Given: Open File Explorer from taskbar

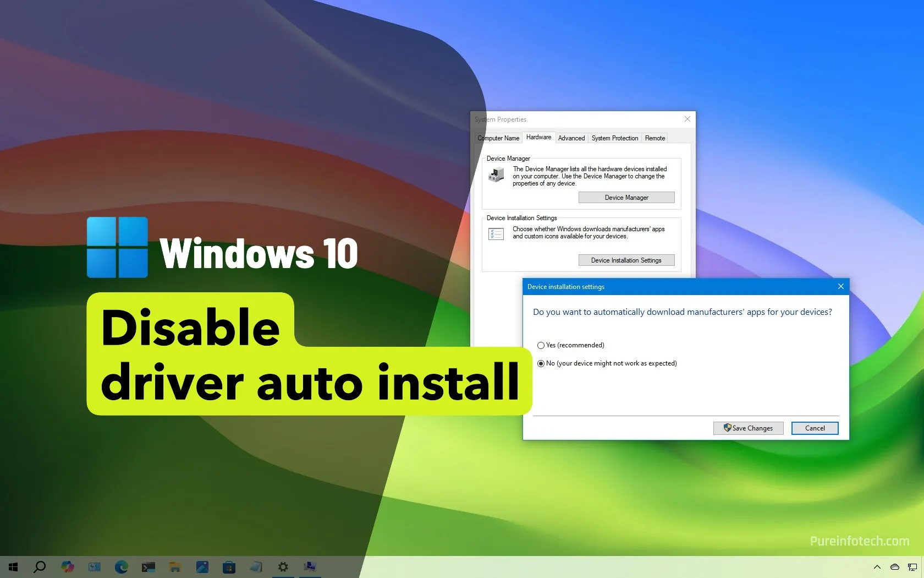Looking at the screenshot, I should coord(175,566).
